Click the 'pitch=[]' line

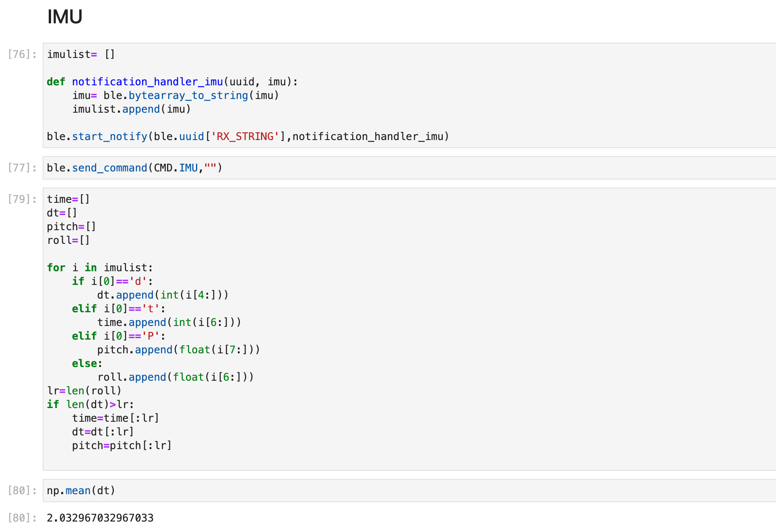[71, 227]
